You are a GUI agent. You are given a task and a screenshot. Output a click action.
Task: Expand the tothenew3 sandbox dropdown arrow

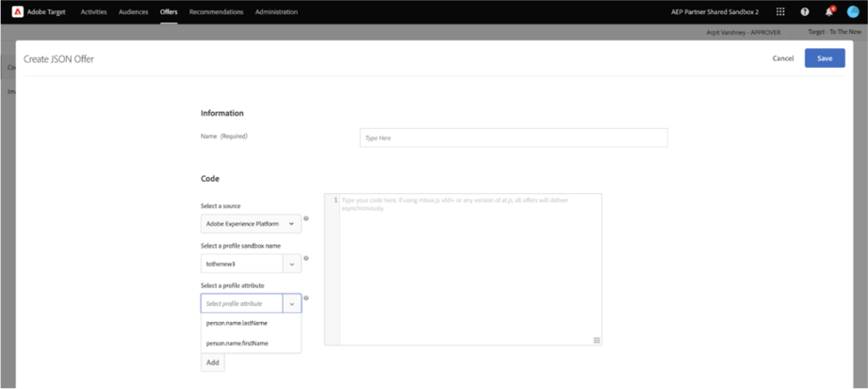(x=292, y=264)
